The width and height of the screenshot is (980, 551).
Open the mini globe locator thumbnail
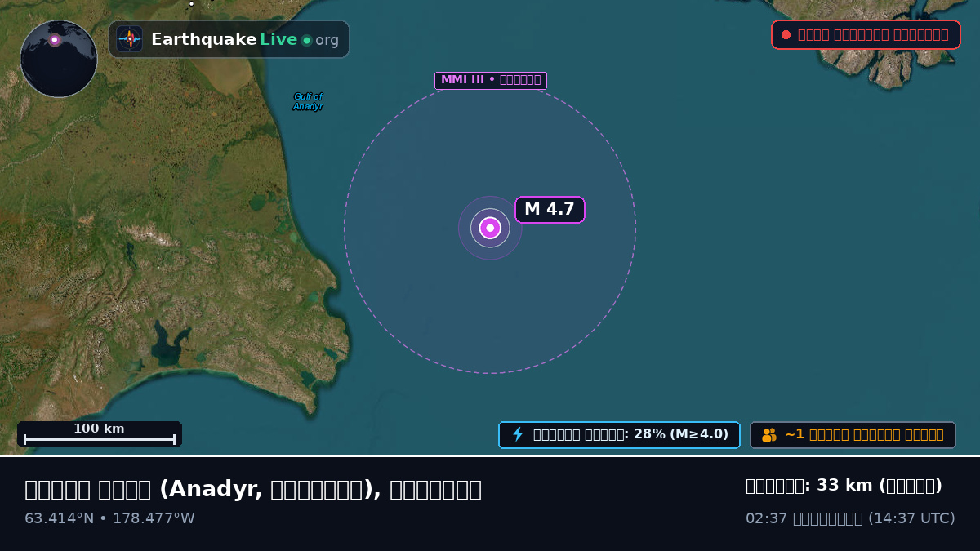[59, 59]
